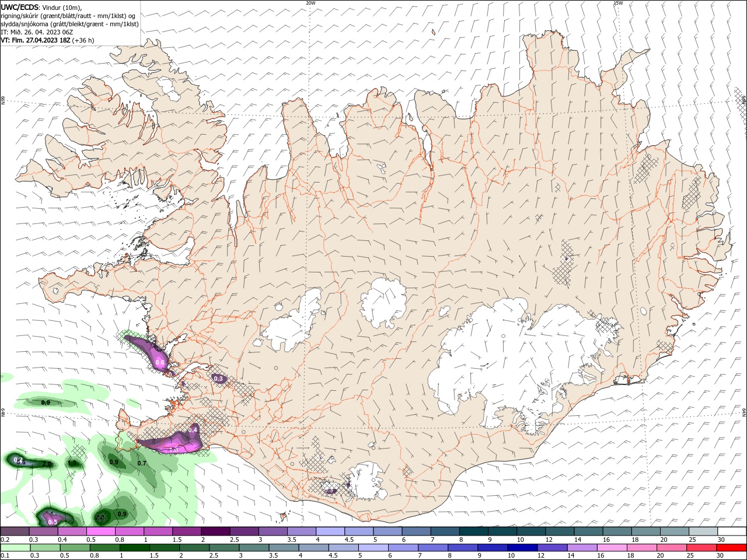Click the number 20 label under bottom legend row

point(661,556)
